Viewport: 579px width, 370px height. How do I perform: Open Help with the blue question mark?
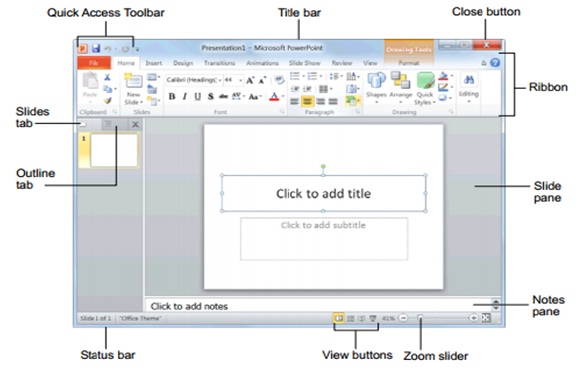click(495, 63)
